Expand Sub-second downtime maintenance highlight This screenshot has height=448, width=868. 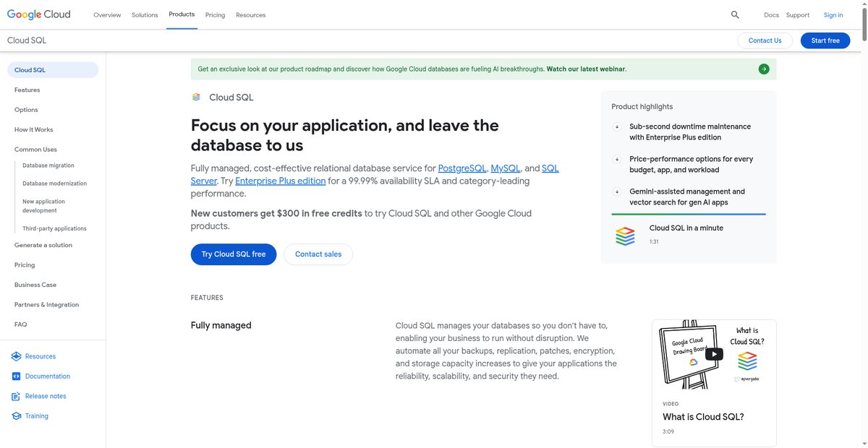click(x=617, y=126)
